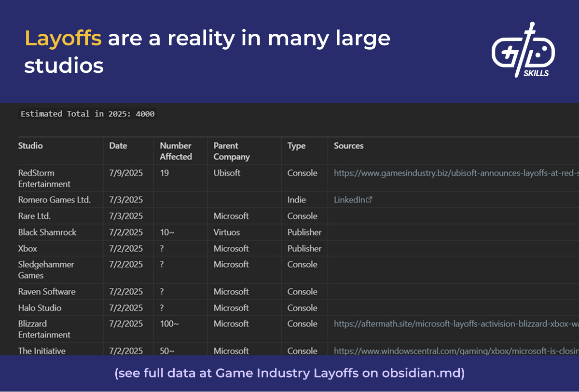Click the Type column header

[296, 146]
